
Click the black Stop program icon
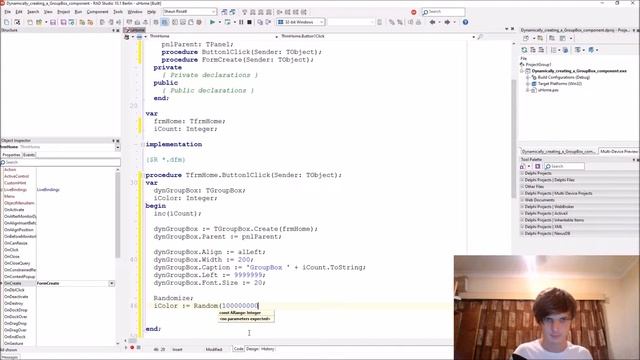click(x=249, y=22)
